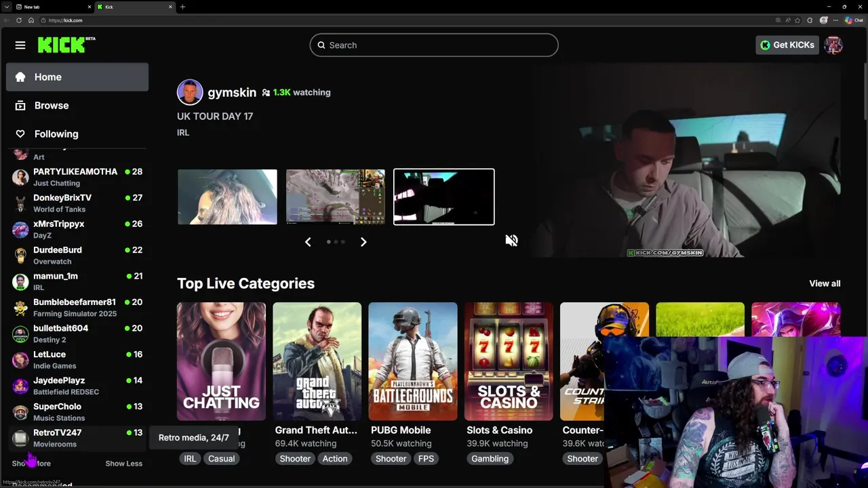
Task: Click the Gambling tag
Action: (490, 459)
